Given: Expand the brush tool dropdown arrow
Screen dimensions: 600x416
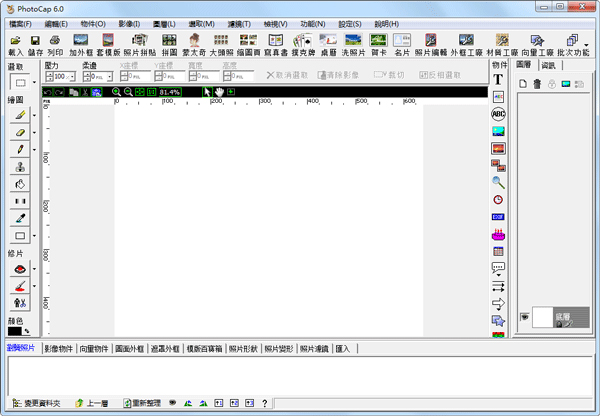Looking at the screenshot, I should (34, 115).
